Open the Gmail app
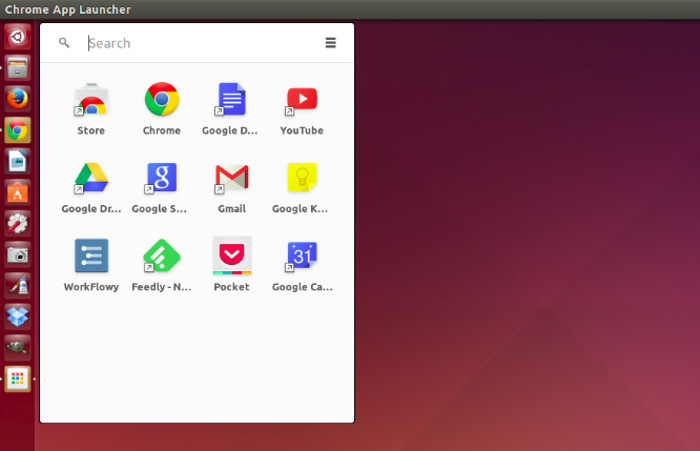Image resolution: width=700 pixels, height=451 pixels. tap(231, 178)
